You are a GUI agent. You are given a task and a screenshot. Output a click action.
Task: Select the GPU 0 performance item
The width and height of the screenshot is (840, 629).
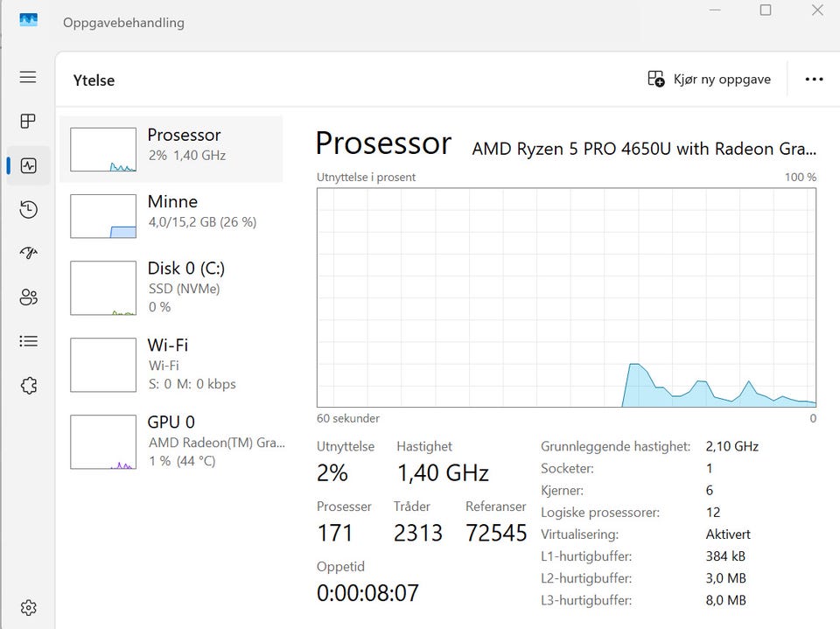[x=171, y=442]
